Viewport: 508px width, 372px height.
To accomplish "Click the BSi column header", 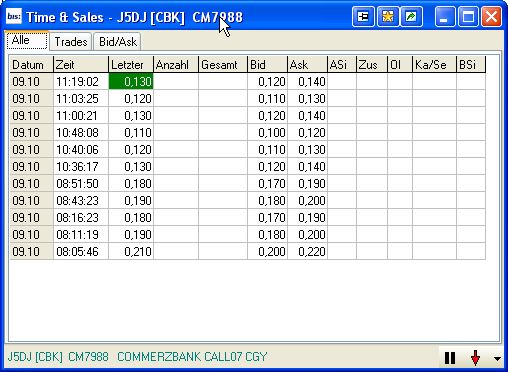I will coord(471,65).
